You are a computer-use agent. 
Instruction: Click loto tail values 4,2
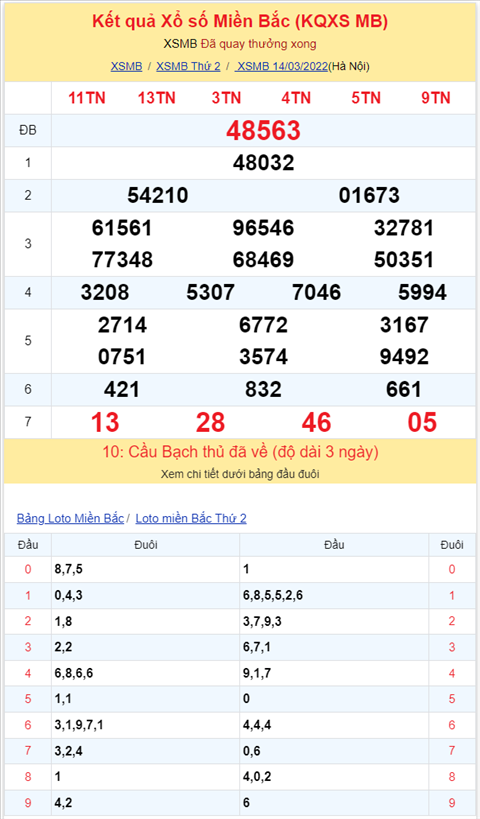(x=63, y=803)
